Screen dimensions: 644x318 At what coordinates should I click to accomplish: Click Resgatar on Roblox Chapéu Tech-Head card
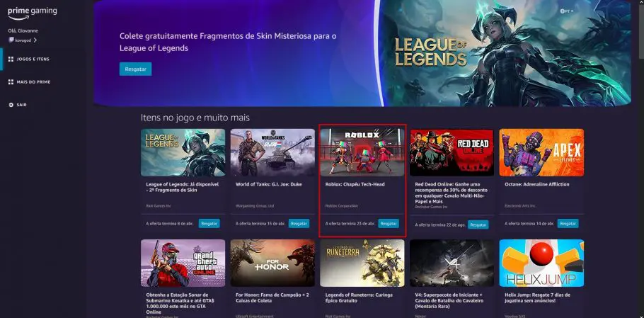(388, 224)
